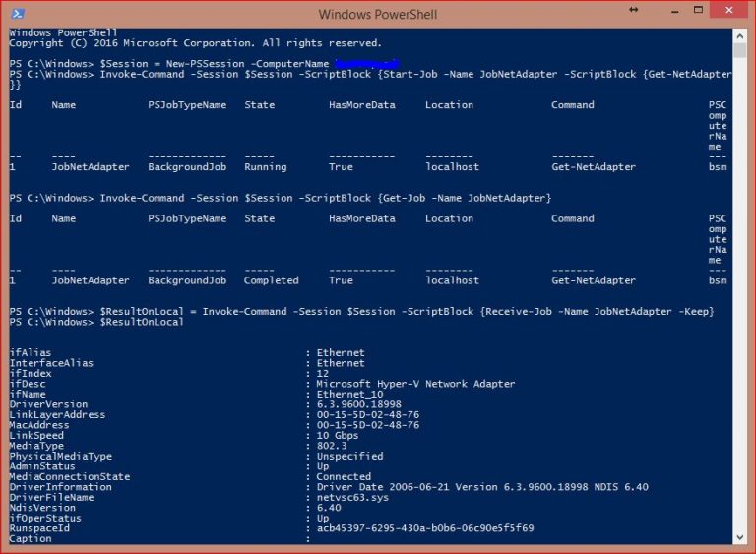Maximize the PowerShell window
This screenshot has height=554, width=756.
pos(698,10)
